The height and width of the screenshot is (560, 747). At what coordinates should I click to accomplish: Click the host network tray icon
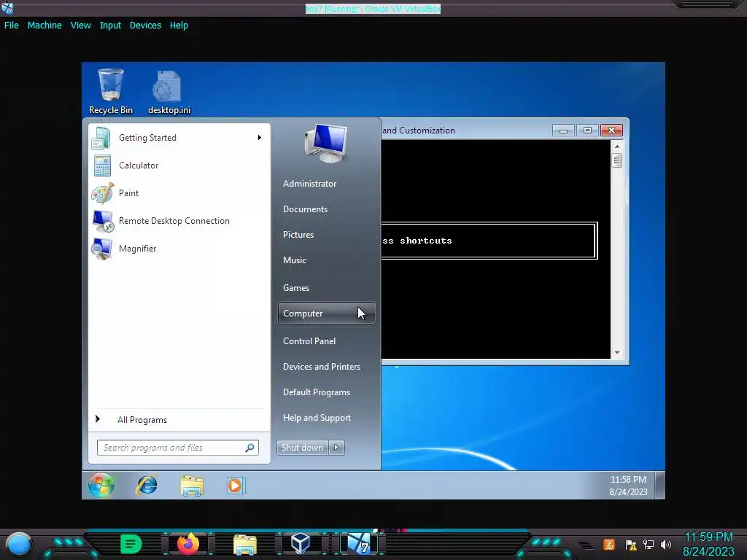(649, 544)
